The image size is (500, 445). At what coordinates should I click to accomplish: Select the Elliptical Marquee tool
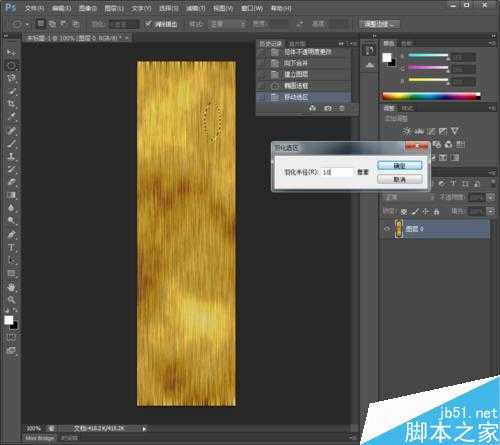tap(11, 65)
